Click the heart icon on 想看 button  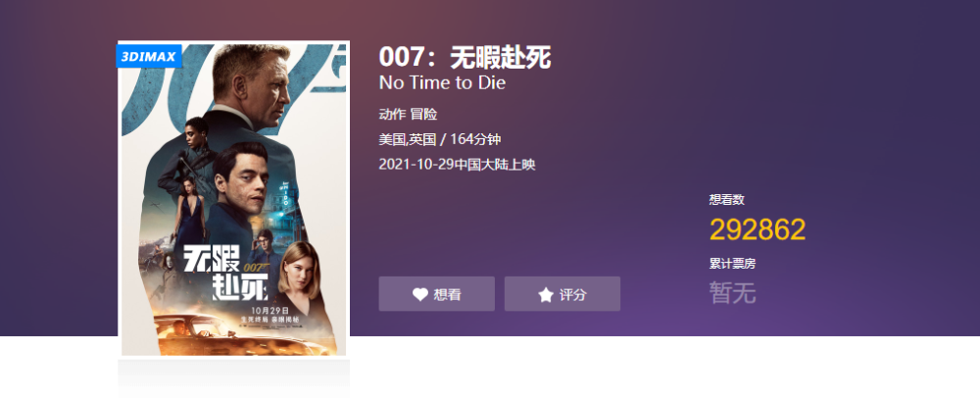420,295
